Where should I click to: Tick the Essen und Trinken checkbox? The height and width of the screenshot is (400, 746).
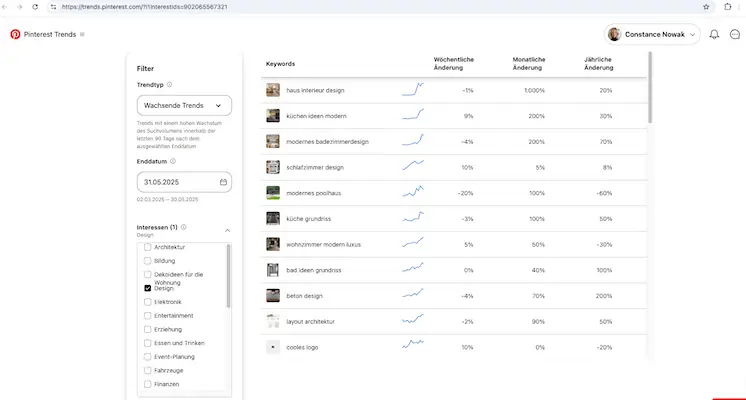[148, 343]
